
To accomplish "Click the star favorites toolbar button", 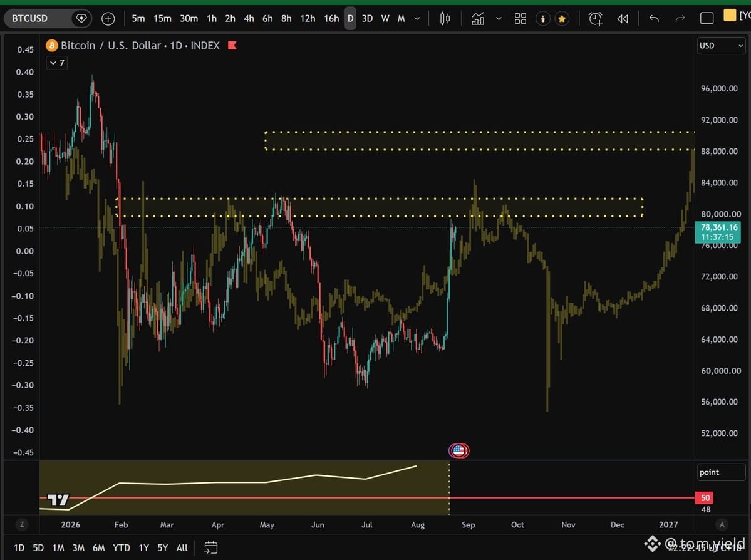I will click(562, 19).
